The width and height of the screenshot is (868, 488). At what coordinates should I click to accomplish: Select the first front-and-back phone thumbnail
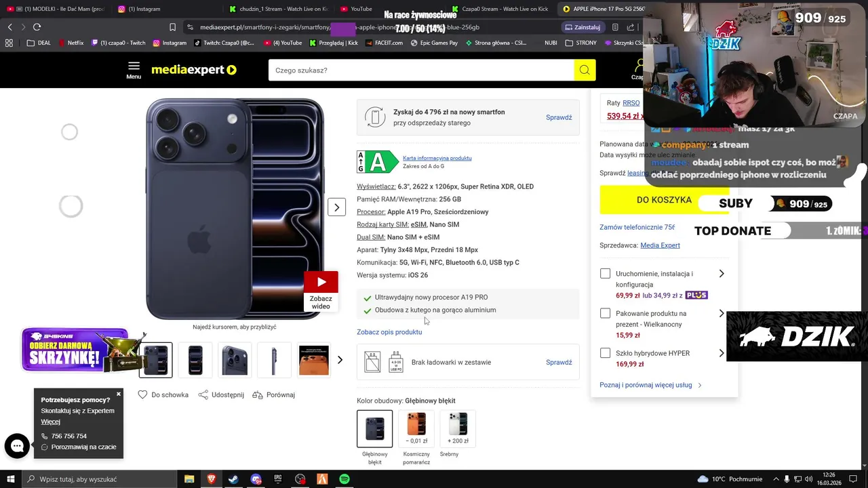coord(156,360)
